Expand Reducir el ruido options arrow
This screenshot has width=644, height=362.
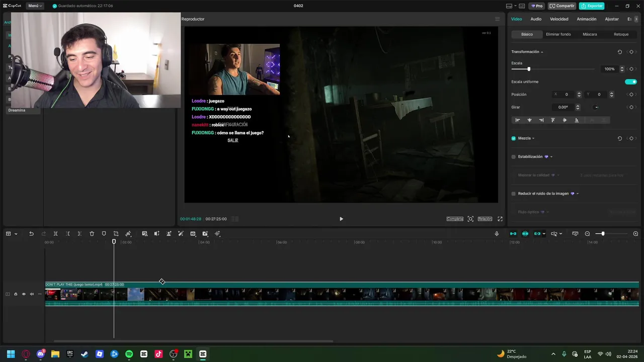578,194
